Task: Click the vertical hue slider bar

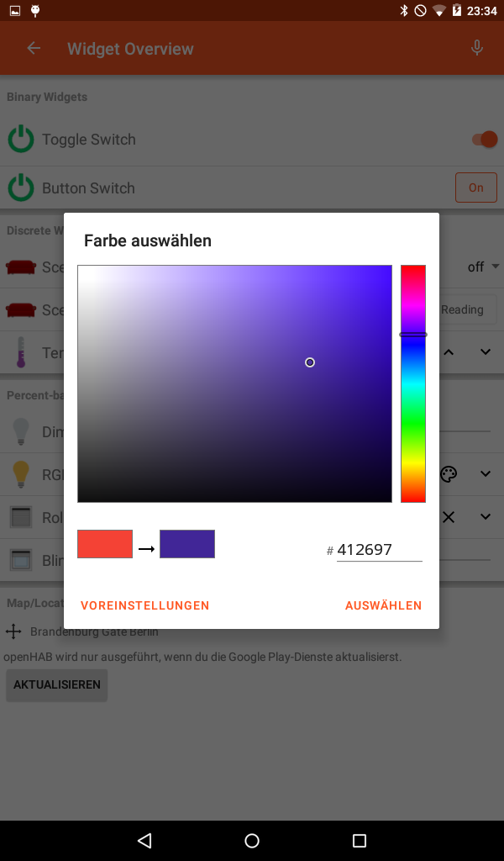Action: 413,383
